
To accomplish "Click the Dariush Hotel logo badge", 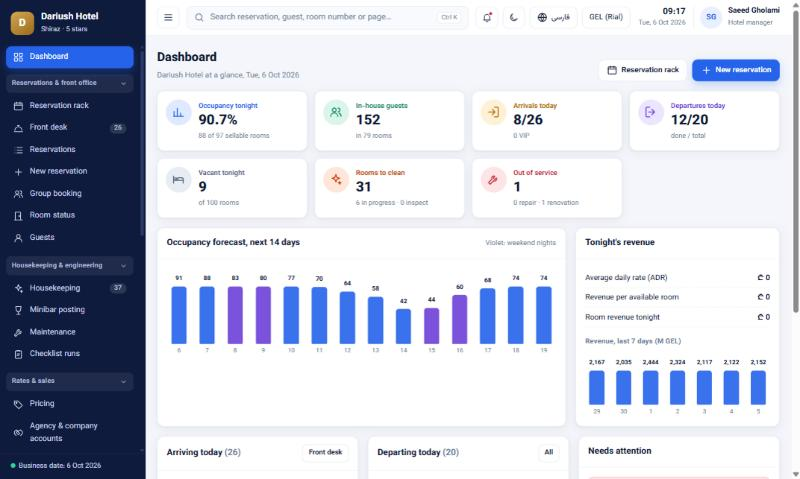I will click(x=22, y=22).
